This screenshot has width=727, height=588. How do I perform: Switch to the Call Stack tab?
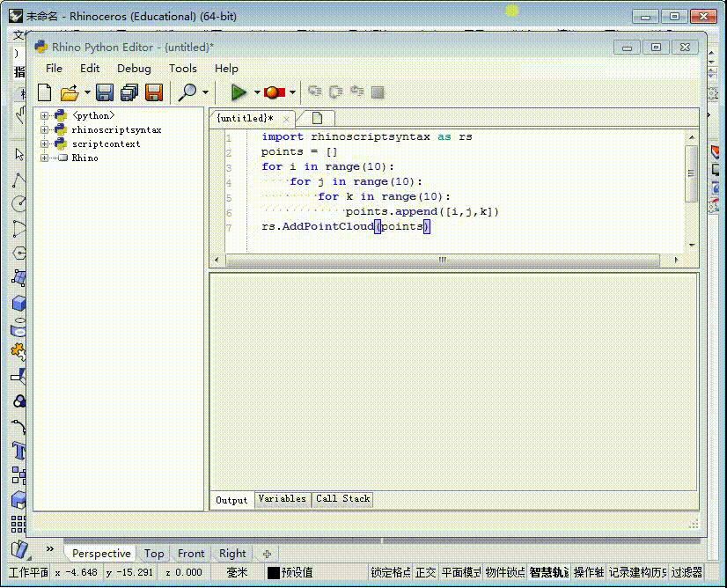tap(343, 499)
